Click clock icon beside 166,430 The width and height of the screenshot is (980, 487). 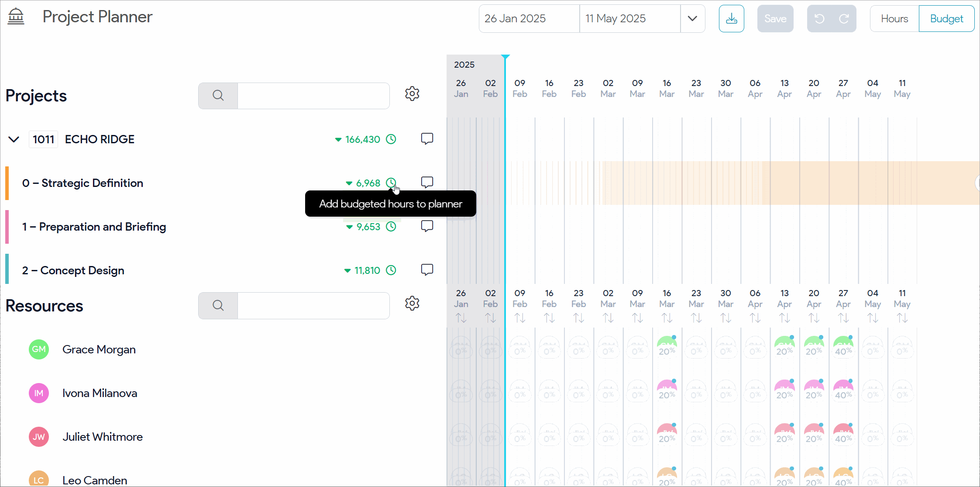click(x=391, y=139)
